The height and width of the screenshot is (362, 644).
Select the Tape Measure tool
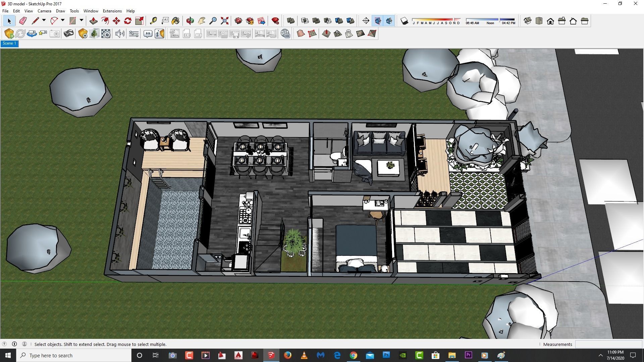click(x=153, y=21)
